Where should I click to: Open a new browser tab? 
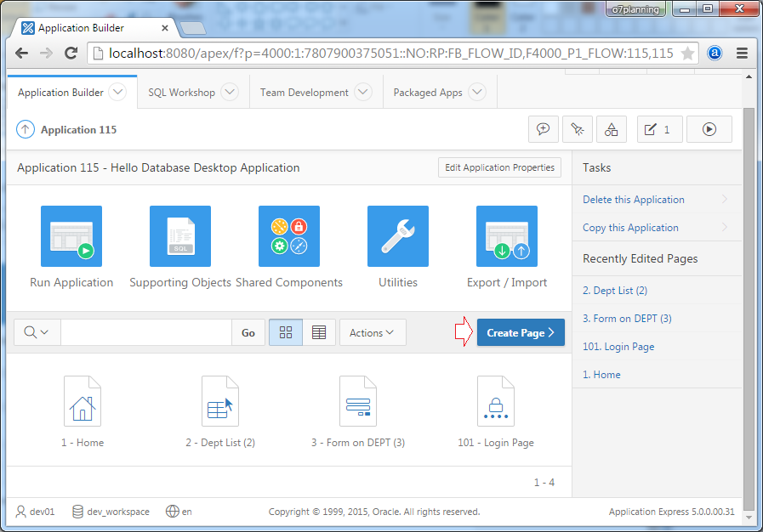point(193,28)
